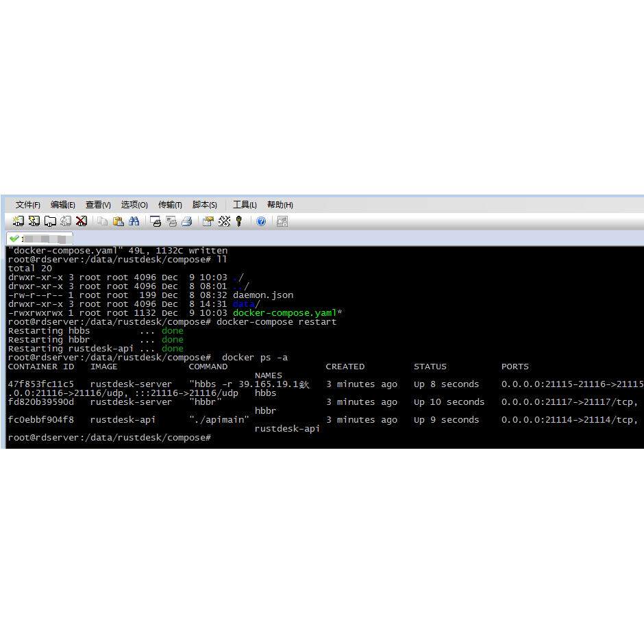
Task: Select the session tab with green checkmark
Action: click(x=40, y=238)
